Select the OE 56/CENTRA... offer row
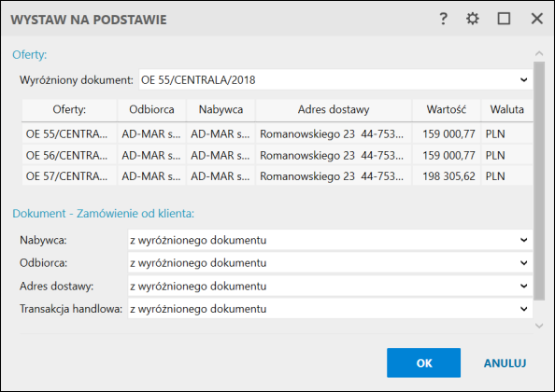This screenshot has width=555, height=392. tap(277, 155)
